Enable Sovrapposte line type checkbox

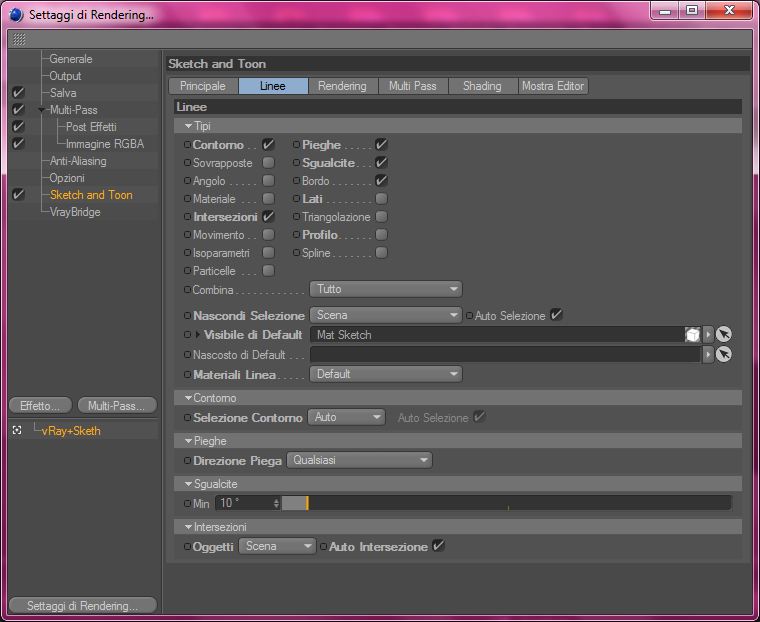pyautogui.click(x=268, y=162)
